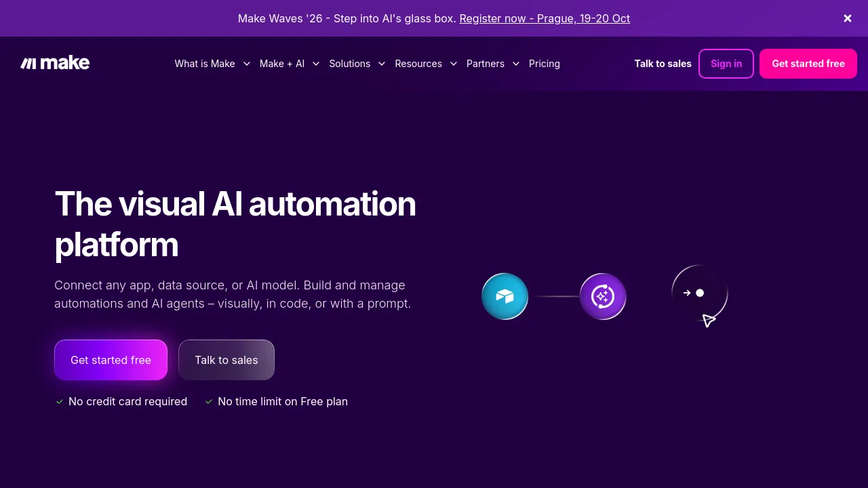Expand the What is Make chevron

(x=246, y=64)
